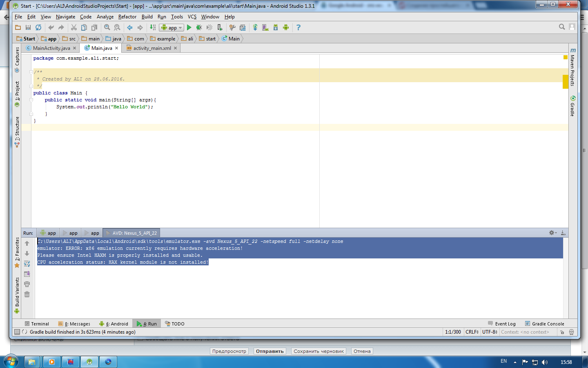Toggle tool window buttons via the status bar corner square

click(x=17, y=332)
